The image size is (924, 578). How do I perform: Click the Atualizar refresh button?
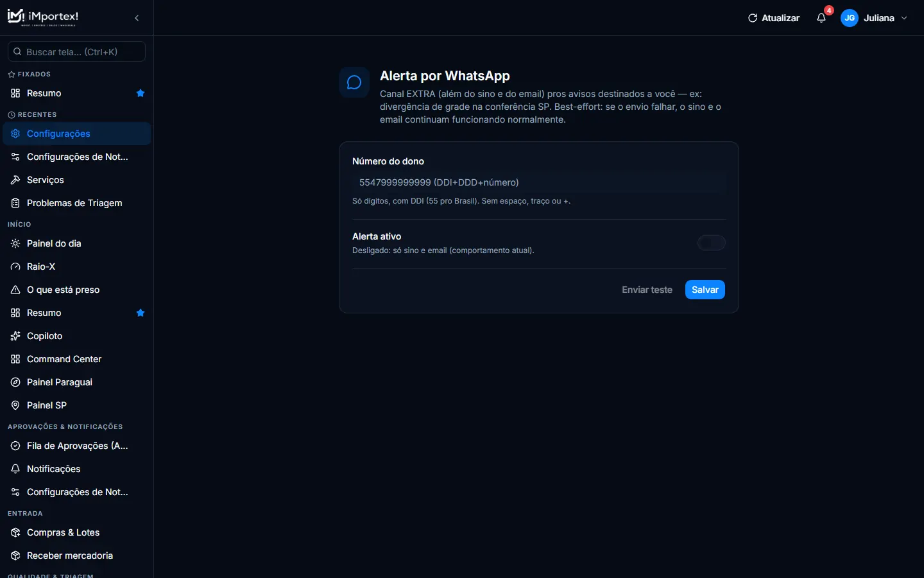(x=774, y=18)
